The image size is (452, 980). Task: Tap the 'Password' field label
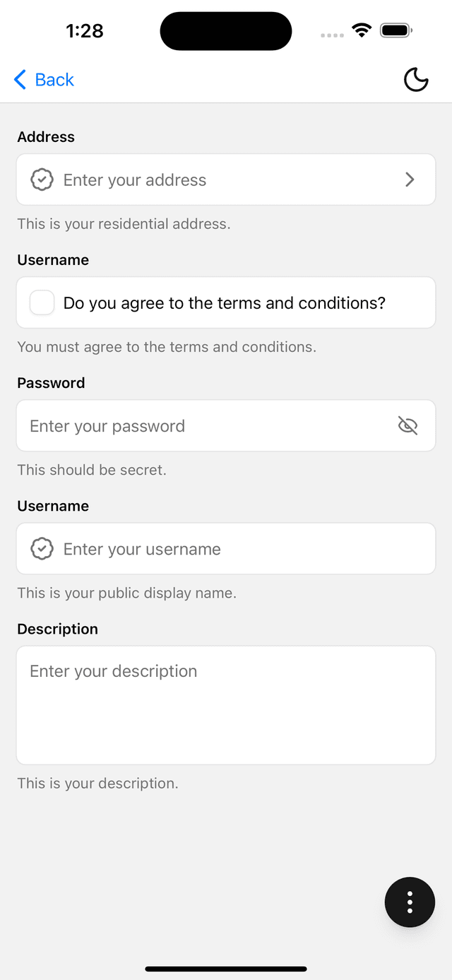pyautogui.click(x=51, y=383)
